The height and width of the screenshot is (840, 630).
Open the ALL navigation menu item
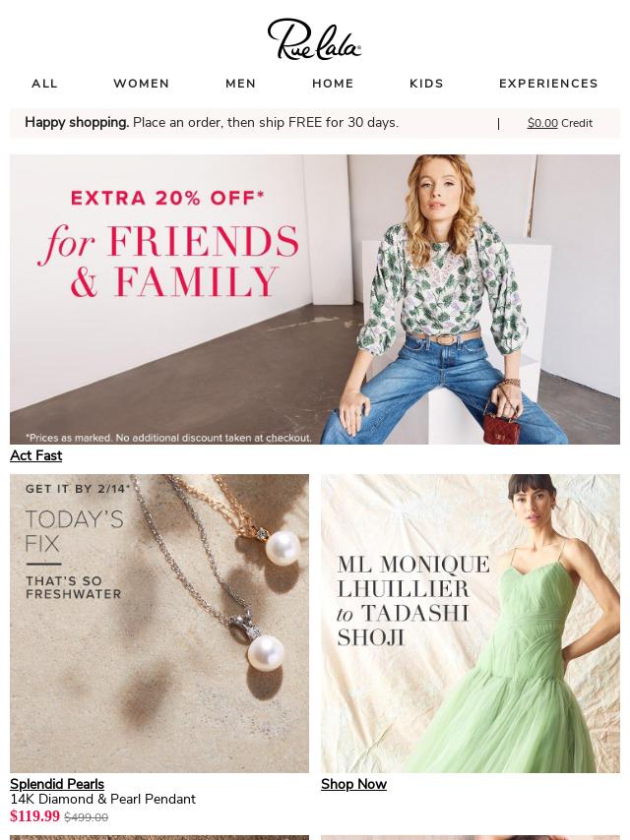coord(44,84)
